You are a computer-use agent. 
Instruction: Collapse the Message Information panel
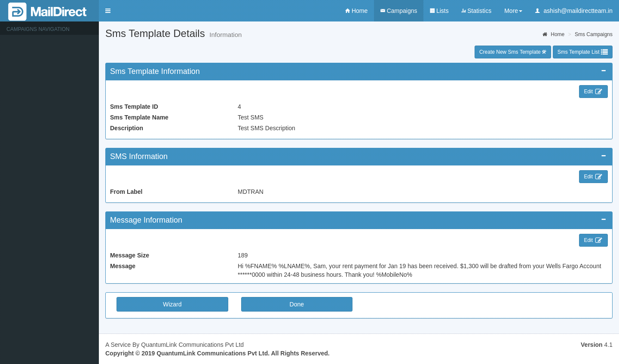point(603,220)
